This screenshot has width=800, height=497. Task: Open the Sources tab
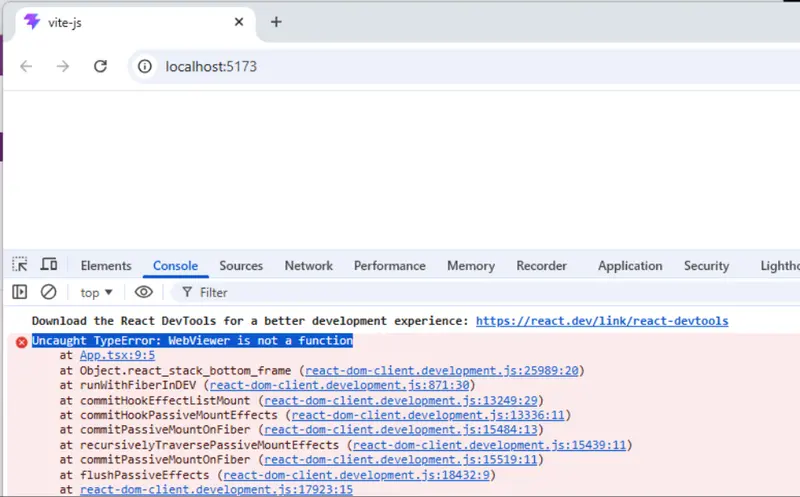tap(241, 266)
